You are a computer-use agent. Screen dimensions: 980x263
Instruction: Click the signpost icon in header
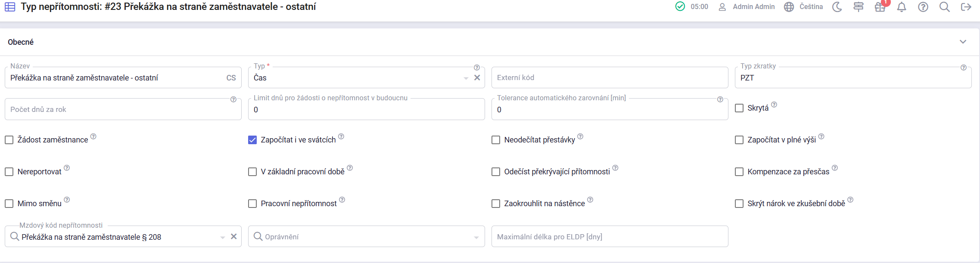click(x=858, y=7)
